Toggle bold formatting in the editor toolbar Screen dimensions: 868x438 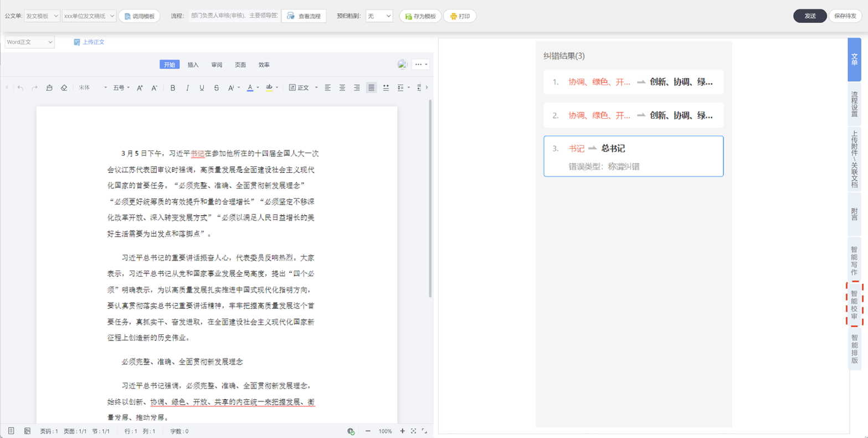(x=173, y=88)
